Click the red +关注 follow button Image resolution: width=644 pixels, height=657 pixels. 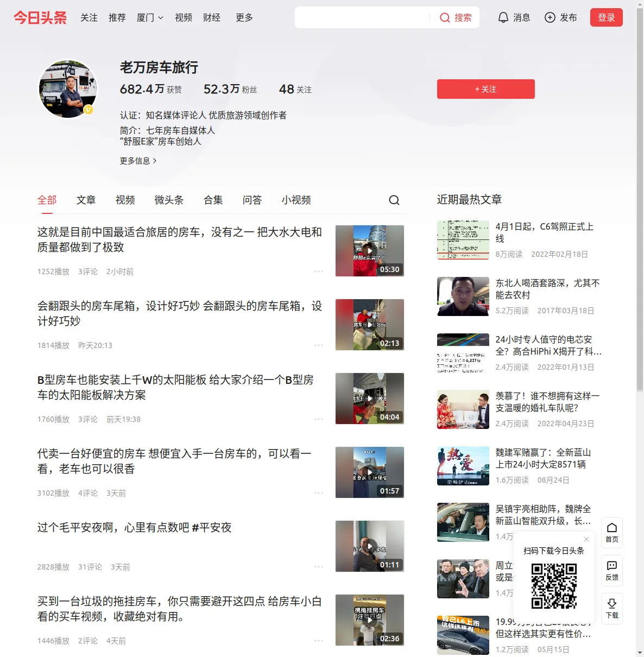tap(486, 89)
